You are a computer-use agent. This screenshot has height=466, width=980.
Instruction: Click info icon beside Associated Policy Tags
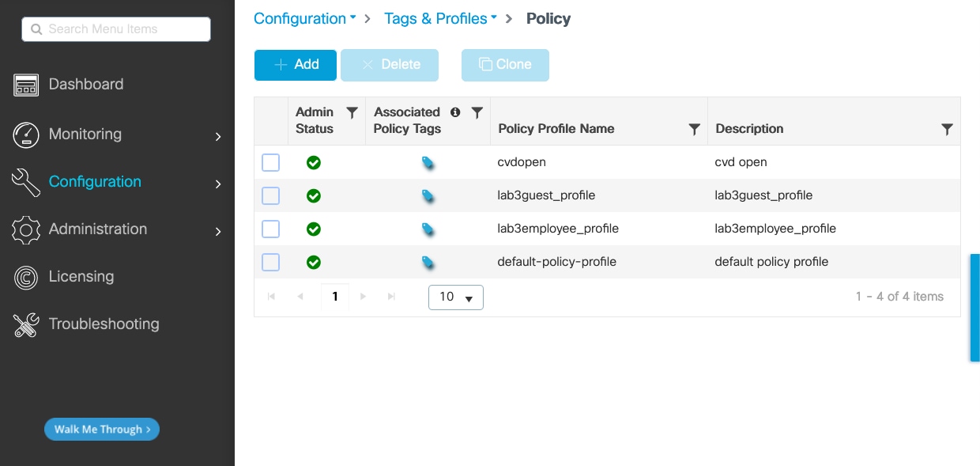tap(455, 112)
